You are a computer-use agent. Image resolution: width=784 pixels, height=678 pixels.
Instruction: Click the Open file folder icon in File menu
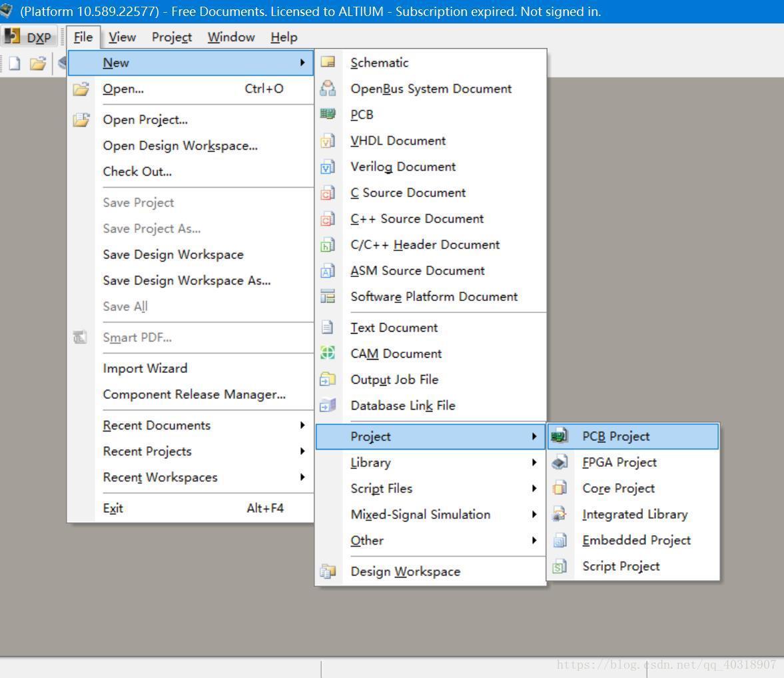(x=81, y=89)
